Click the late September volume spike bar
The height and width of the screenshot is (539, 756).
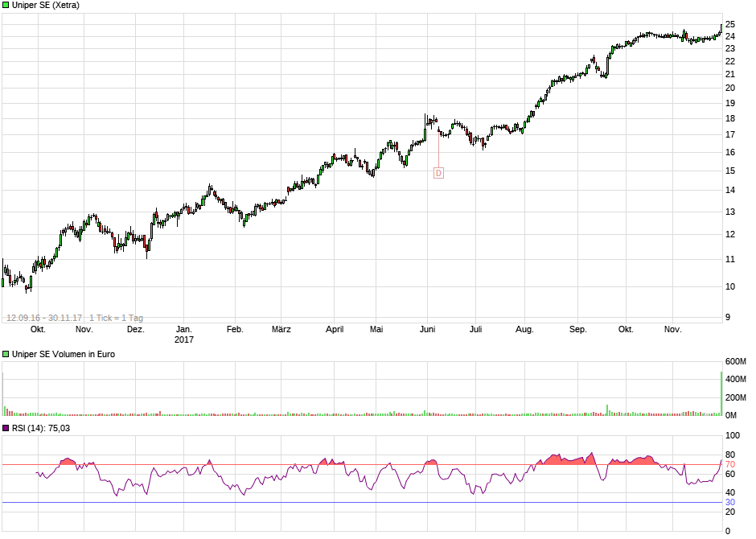[607, 409]
